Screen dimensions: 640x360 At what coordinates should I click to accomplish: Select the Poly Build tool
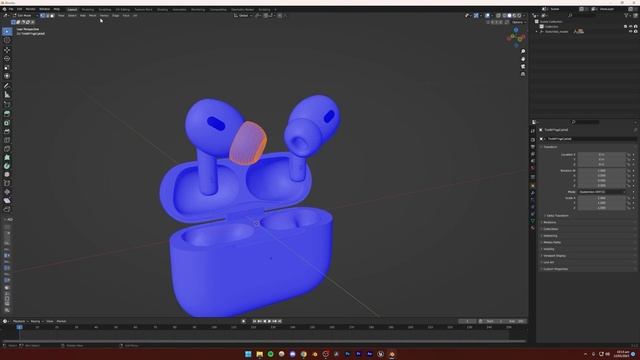point(7,157)
